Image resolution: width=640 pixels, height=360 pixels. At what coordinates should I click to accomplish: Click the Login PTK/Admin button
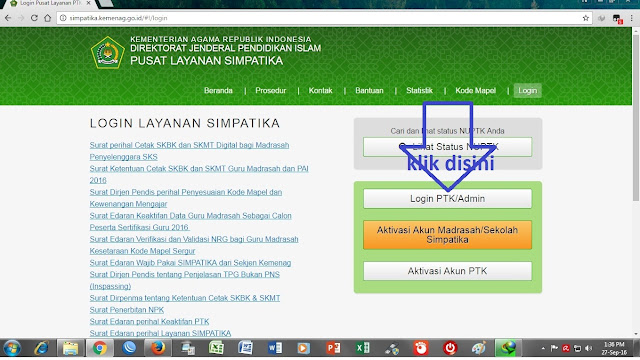pos(447,199)
